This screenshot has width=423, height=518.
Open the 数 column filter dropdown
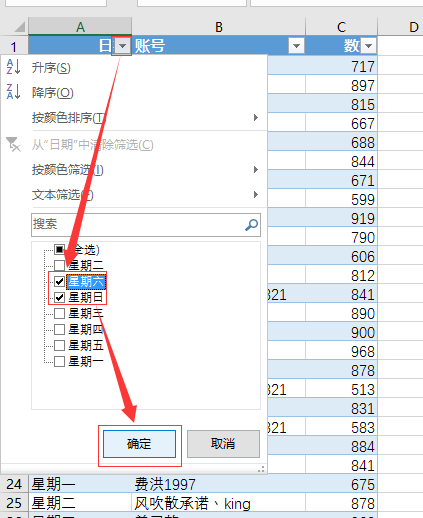[x=368, y=46]
